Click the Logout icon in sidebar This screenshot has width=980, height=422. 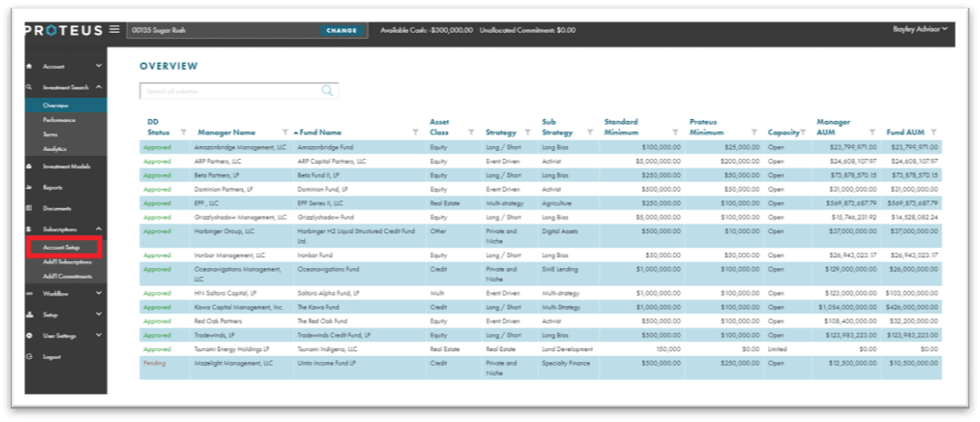30,357
